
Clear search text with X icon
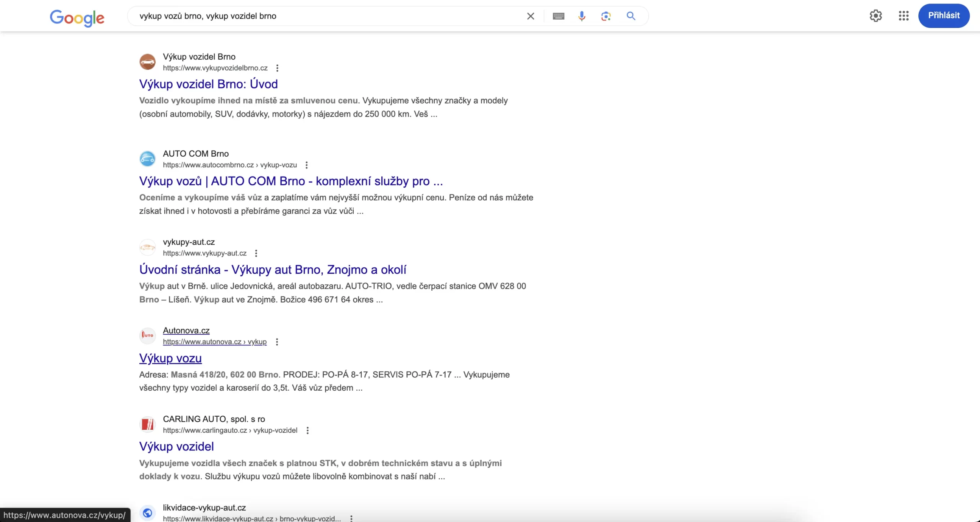click(531, 16)
